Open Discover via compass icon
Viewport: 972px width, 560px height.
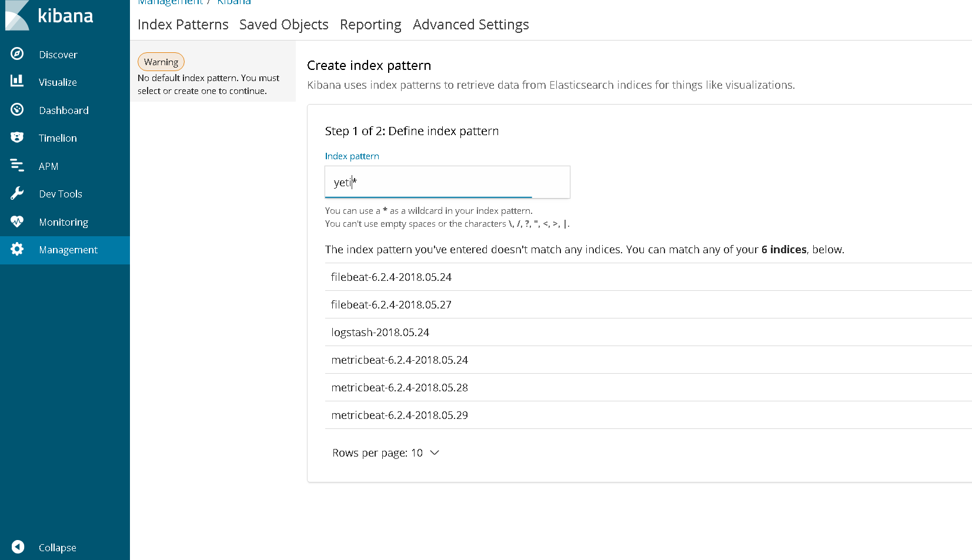(17, 54)
